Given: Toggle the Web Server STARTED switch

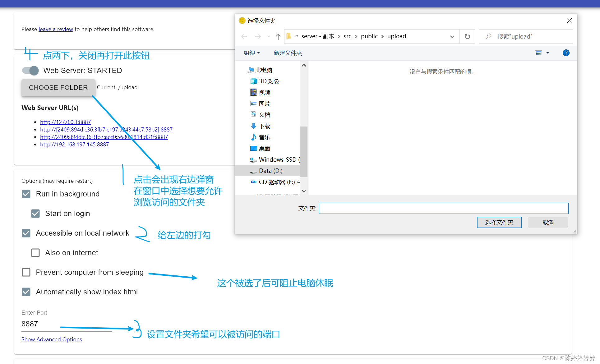Looking at the screenshot, I should click(x=30, y=70).
